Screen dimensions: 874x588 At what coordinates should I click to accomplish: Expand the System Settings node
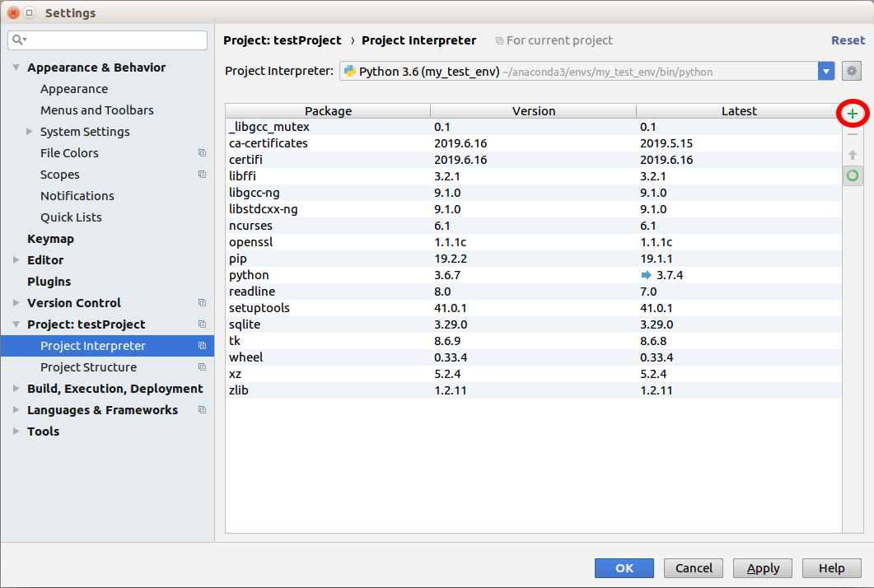pos(30,132)
